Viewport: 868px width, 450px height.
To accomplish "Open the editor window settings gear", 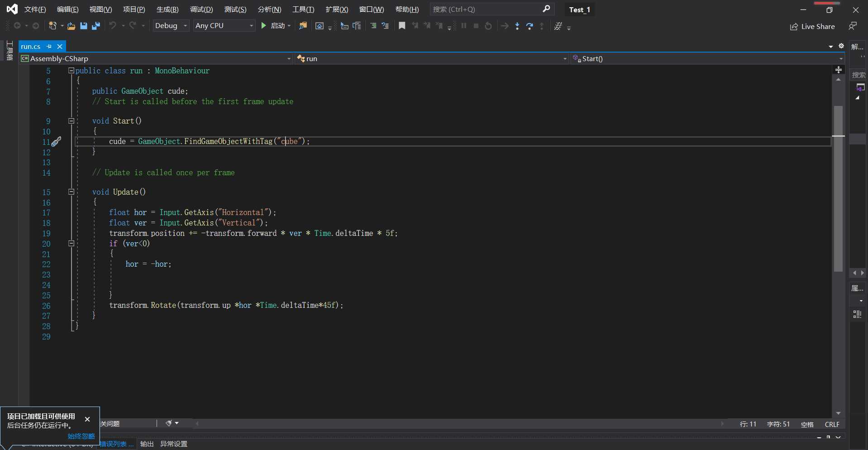I will (841, 46).
